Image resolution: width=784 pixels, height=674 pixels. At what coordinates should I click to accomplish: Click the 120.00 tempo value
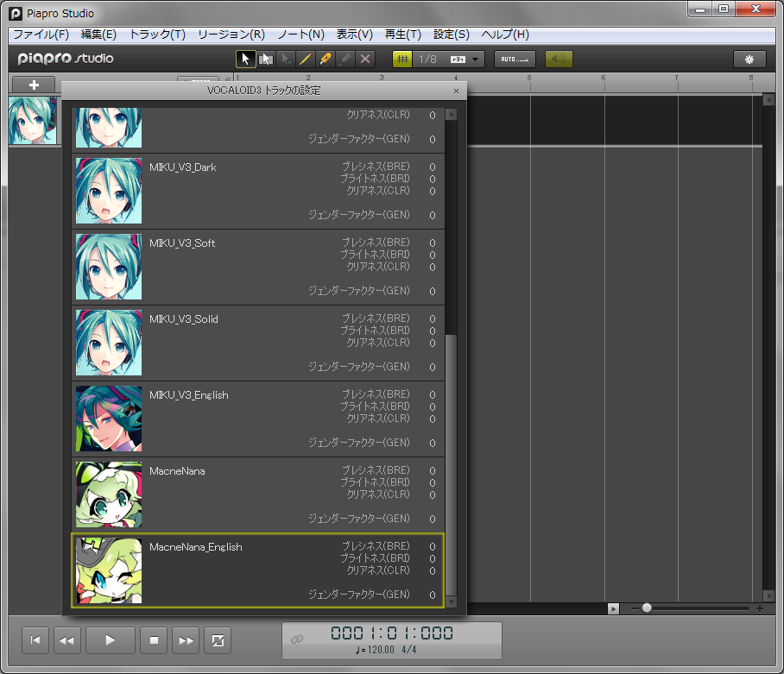[x=381, y=650]
